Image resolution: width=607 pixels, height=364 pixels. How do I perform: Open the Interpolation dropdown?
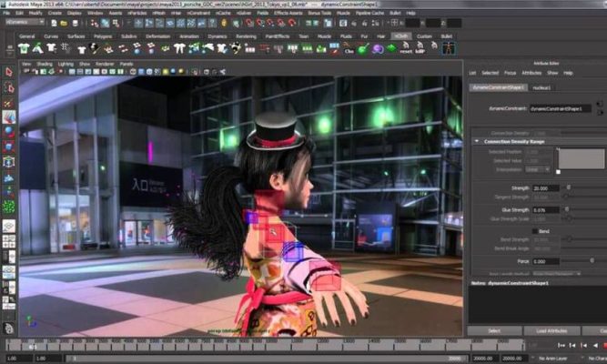pos(538,168)
